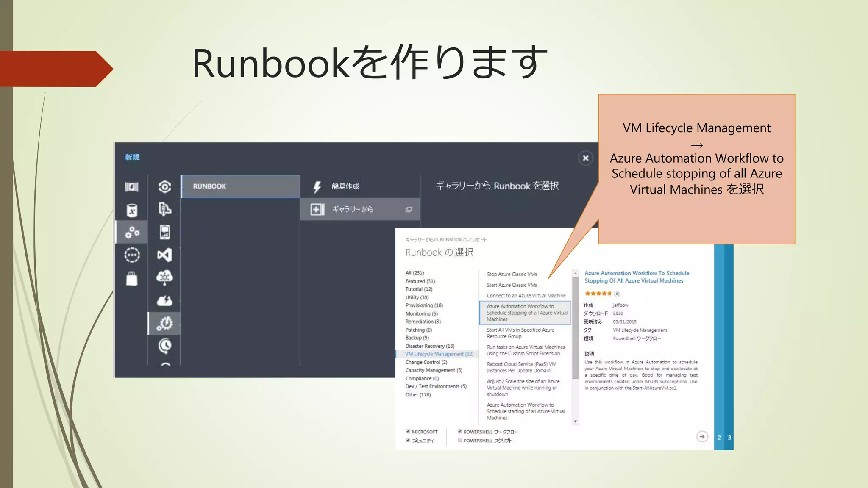868x488 pixels.
Task: Select the Visual Studio Online icon
Action: 165,255
